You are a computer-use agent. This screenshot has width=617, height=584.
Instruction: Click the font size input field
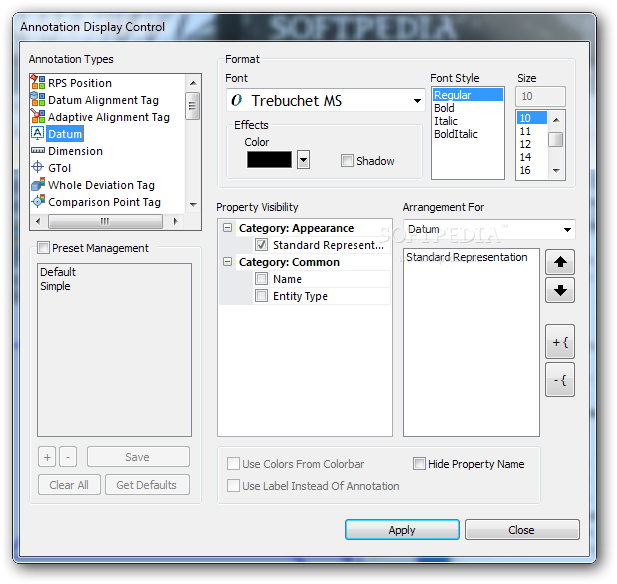pyautogui.click(x=540, y=96)
